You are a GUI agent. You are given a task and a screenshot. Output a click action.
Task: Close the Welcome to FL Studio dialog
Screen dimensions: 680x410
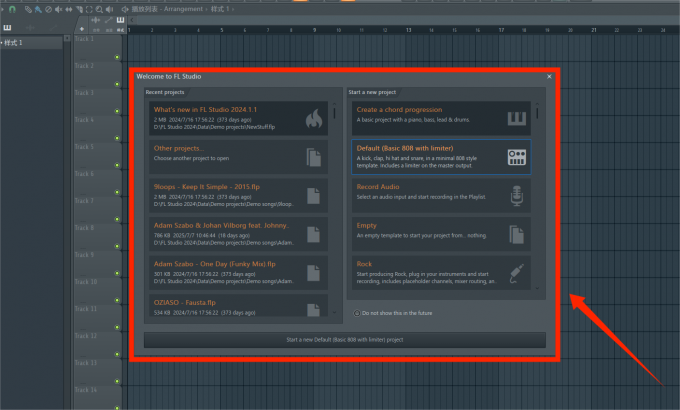coord(549,76)
